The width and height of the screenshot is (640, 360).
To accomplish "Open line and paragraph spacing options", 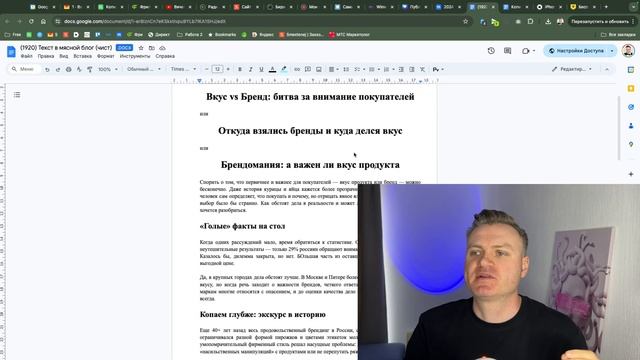I will (x=346, y=69).
